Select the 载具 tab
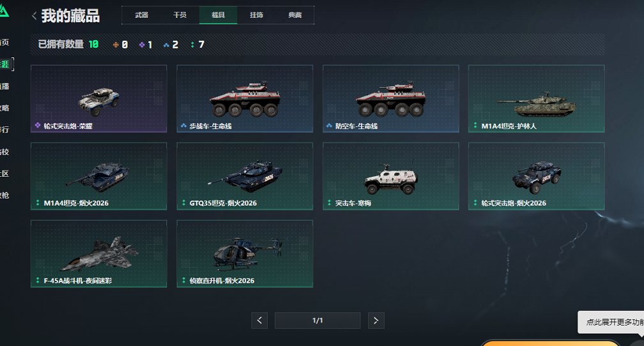This screenshot has width=644, height=346. pos(218,15)
